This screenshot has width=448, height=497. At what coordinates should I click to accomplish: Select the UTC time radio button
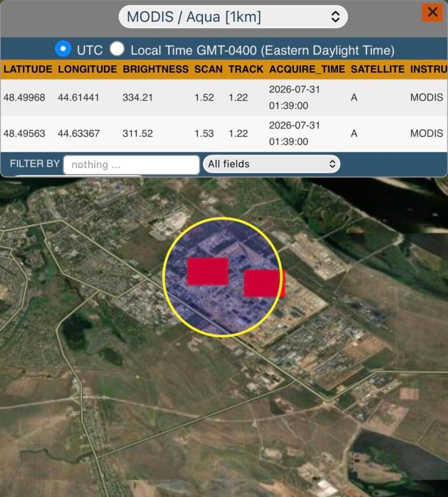(x=63, y=49)
